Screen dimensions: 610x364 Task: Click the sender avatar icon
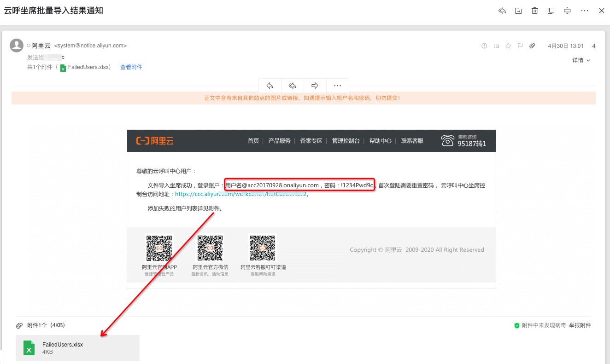(17, 46)
